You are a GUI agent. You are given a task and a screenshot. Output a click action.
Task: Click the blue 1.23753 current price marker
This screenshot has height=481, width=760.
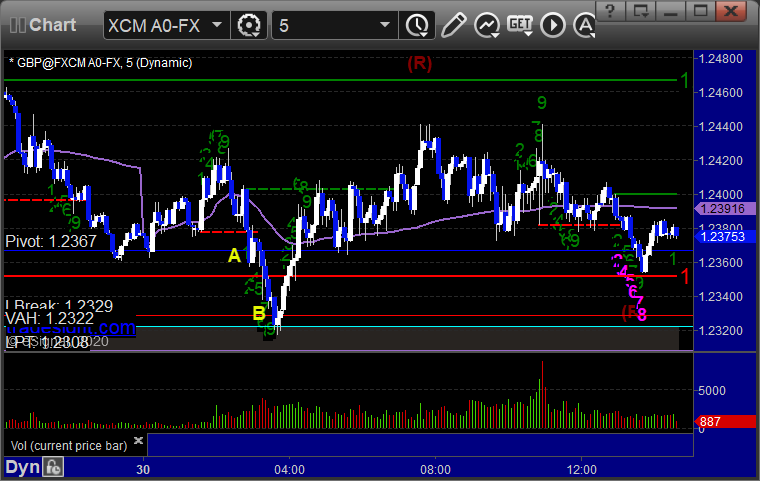tap(725, 237)
